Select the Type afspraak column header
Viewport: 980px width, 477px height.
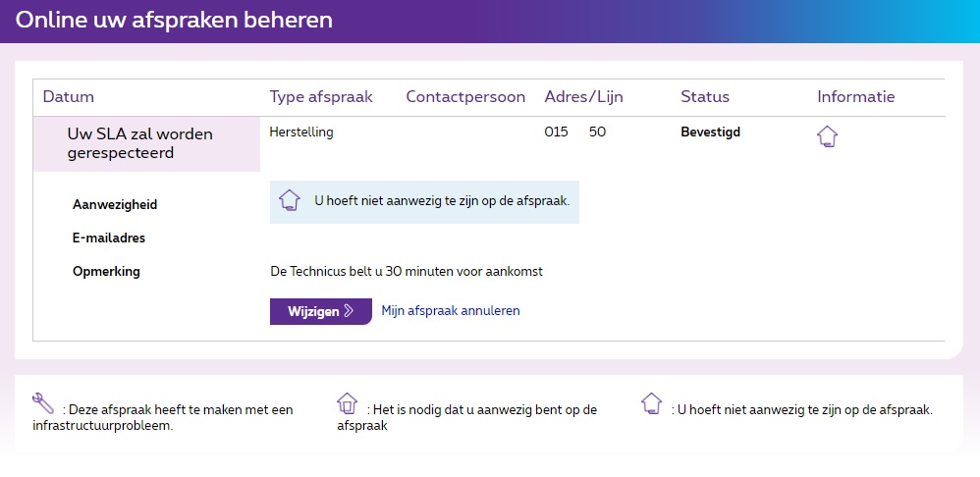pos(321,97)
